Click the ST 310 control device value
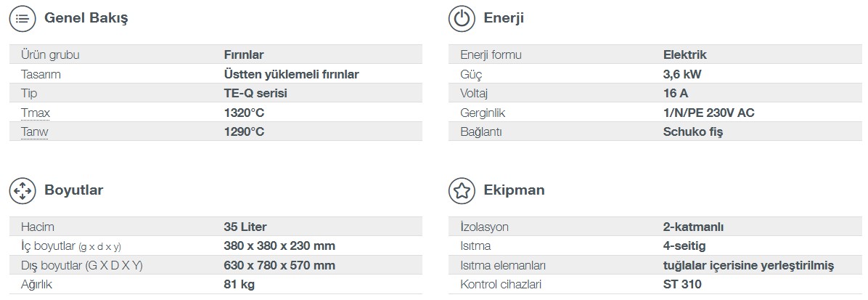The height and width of the screenshot is (300, 868). coord(682,285)
